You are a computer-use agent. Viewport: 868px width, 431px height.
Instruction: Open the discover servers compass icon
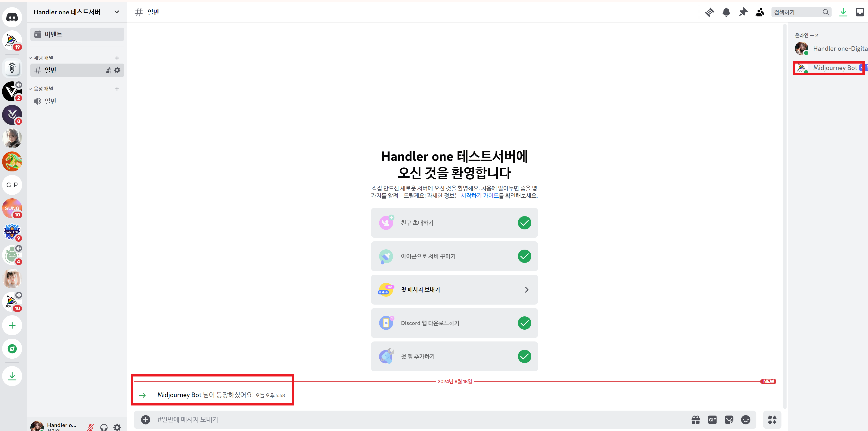(x=12, y=348)
